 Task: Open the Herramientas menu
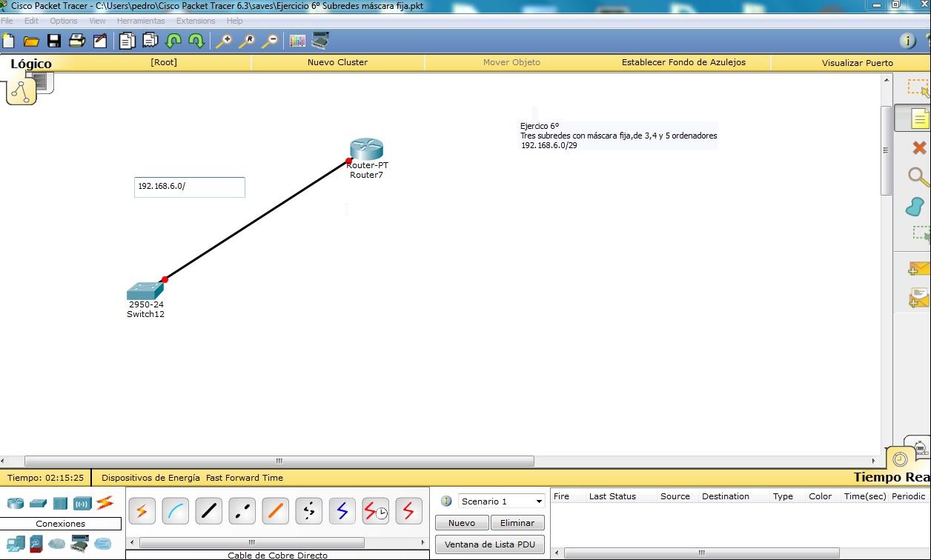coord(141,21)
